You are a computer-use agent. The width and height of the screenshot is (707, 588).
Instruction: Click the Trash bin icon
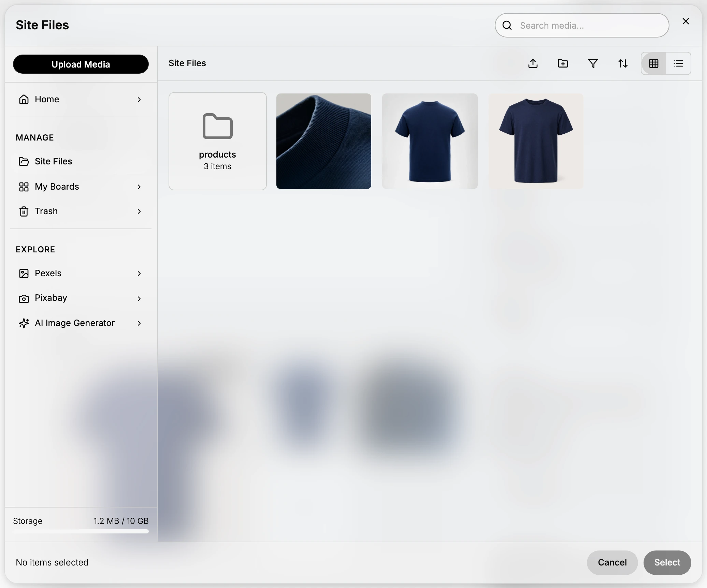point(24,211)
